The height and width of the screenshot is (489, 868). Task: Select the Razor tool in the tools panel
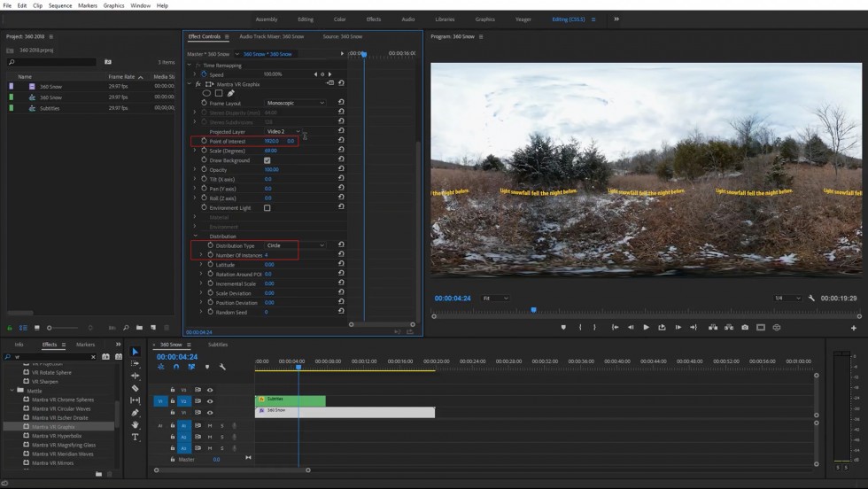point(136,388)
